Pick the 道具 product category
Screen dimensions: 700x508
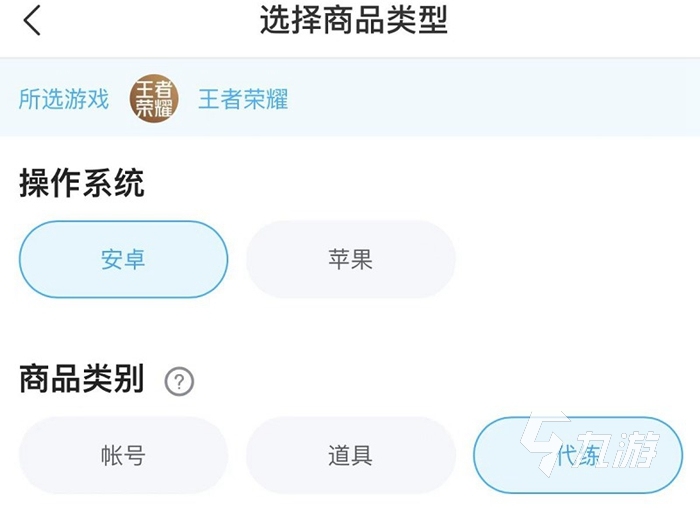click(350, 456)
